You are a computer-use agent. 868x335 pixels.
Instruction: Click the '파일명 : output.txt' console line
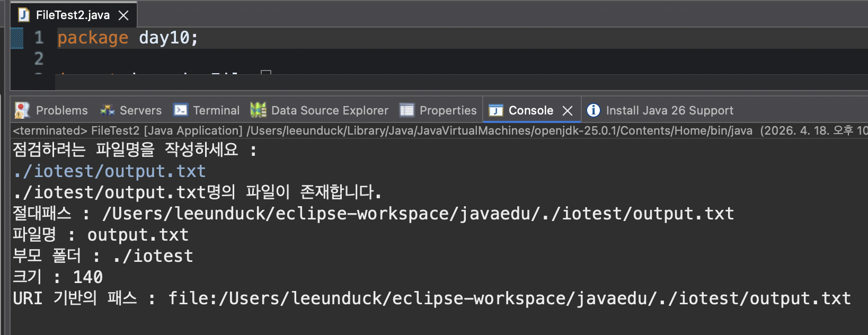point(101,234)
